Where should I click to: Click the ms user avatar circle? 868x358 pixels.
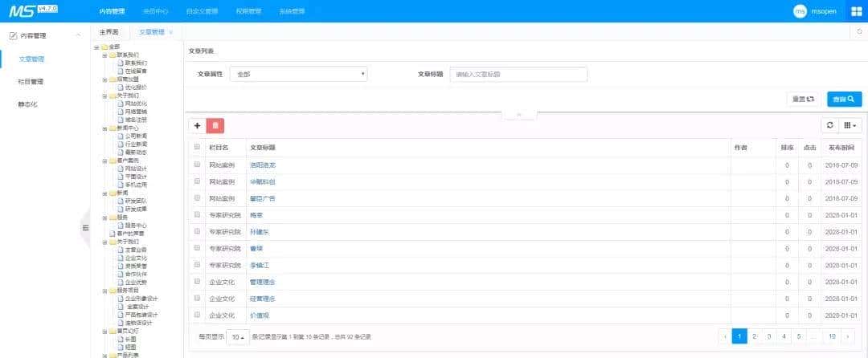click(x=800, y=11)
